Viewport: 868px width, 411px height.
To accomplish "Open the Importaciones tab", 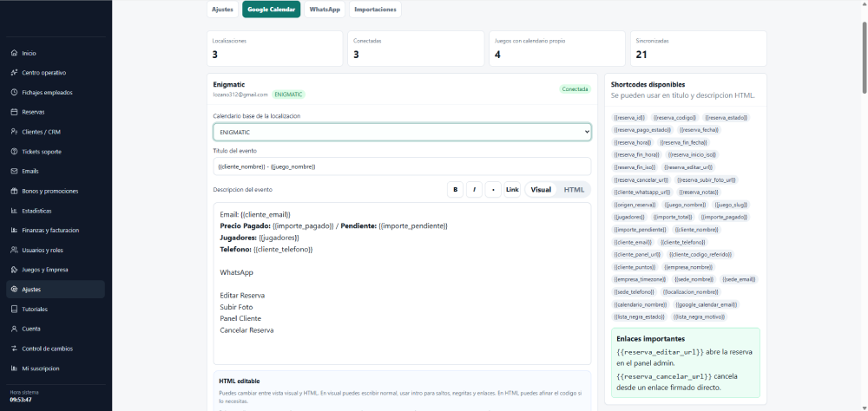I will click(x=375, y=10).
